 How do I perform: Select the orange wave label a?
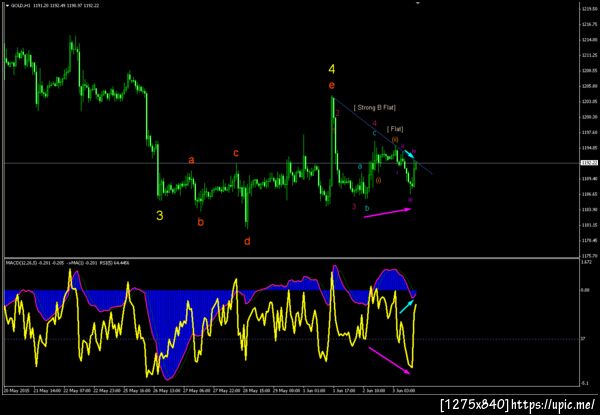coord(191,160)
